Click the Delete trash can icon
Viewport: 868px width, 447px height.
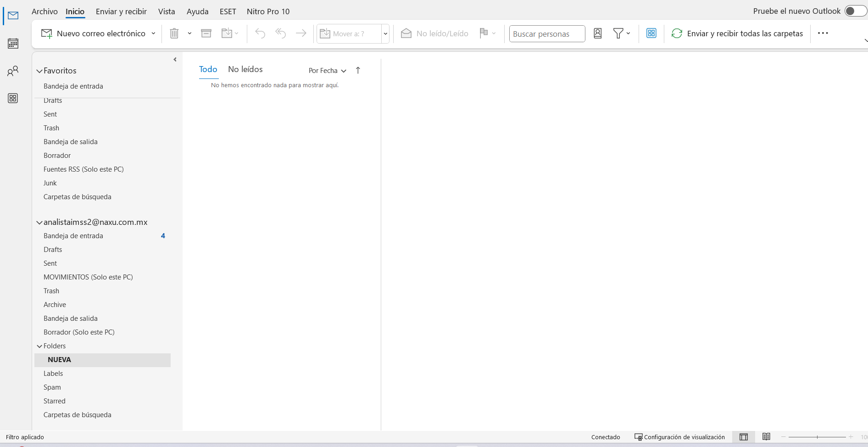pos(174,34)
